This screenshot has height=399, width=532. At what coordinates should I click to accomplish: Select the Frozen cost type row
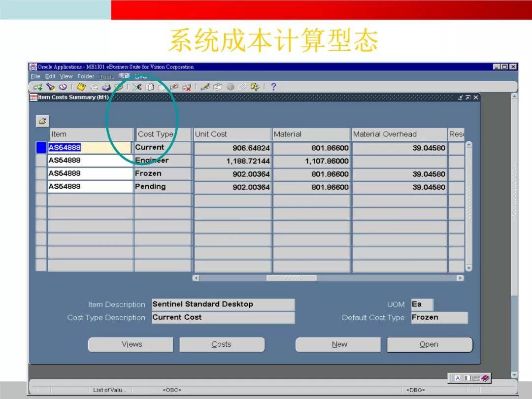[x=162, y=173]
